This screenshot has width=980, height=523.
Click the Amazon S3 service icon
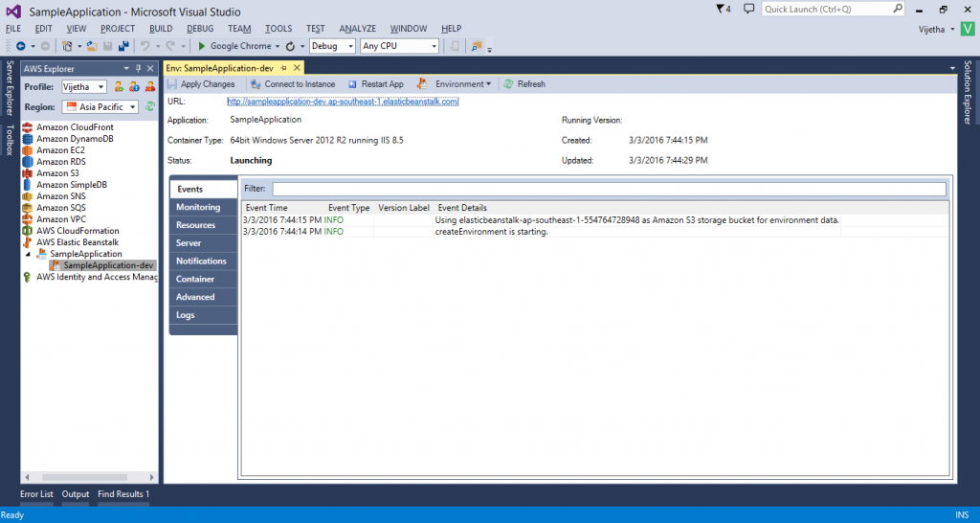pyautogui.click(x=29, y=173)
